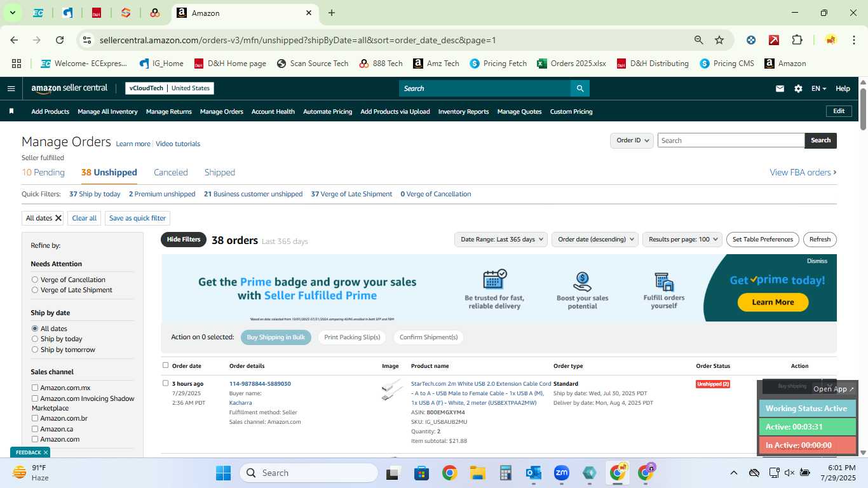Screen dimensions: 868x488
Task: Click the Seller Central top search field
Action: pos(484,88)
